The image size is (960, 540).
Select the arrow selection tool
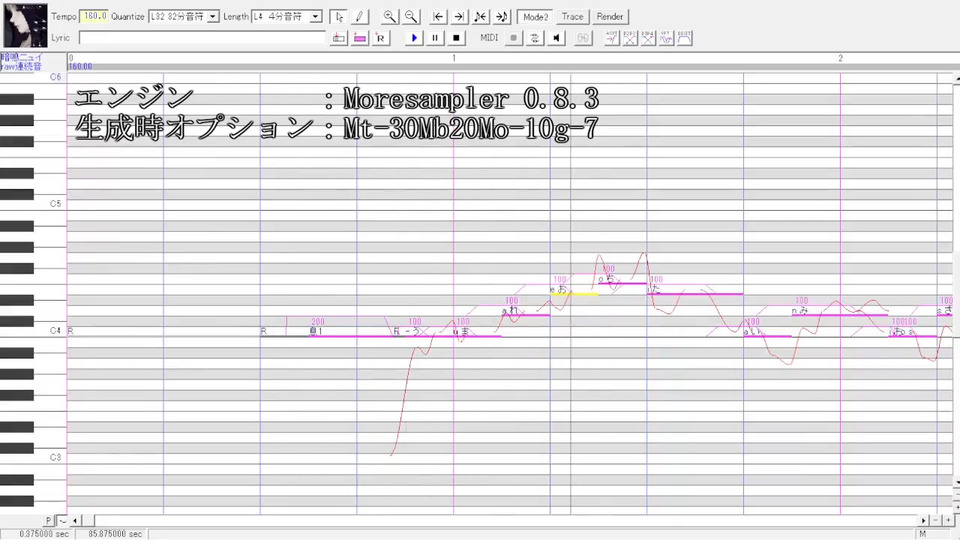[x=339, y=17]
